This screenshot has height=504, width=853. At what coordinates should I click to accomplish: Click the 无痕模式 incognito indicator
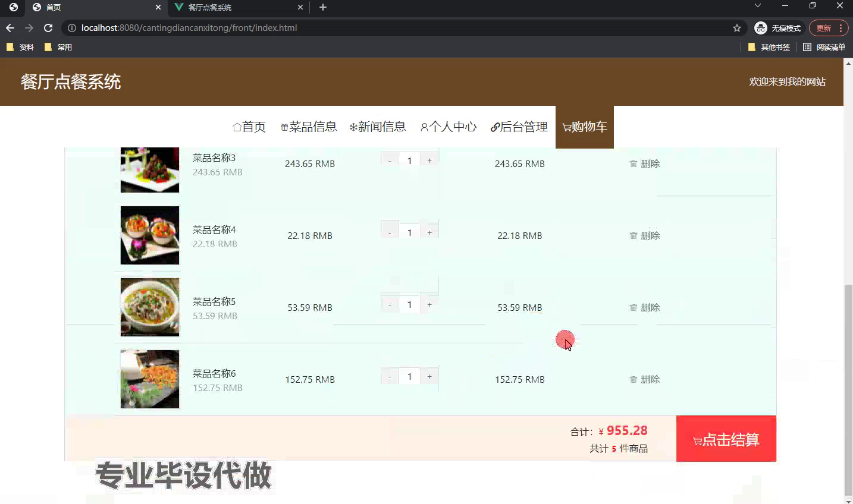pos(778,28)
